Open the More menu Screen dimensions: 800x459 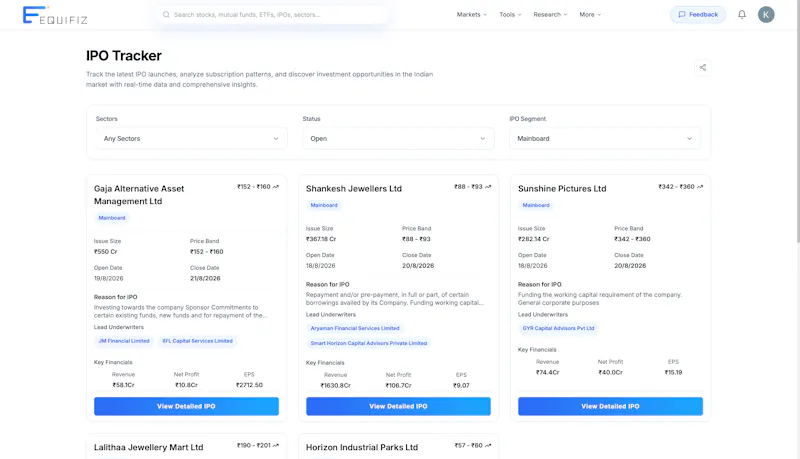pos(590,15)
